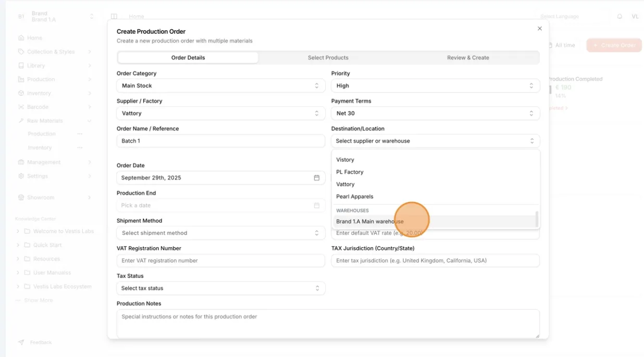Image resolution: width=644 pixels, height=357 pixels.
Task: Open Select Language selector
Action: 572,17
